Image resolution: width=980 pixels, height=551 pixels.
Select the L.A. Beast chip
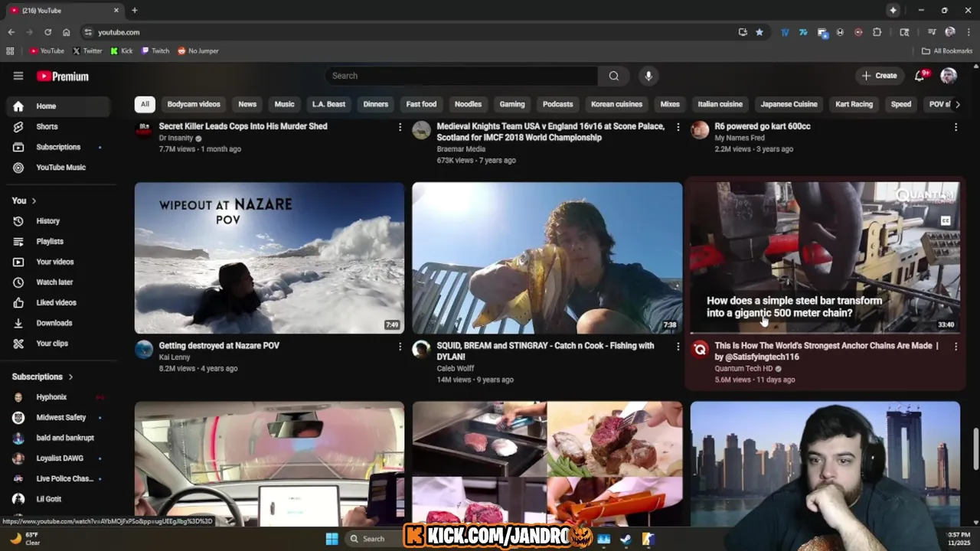click(328, 104)
